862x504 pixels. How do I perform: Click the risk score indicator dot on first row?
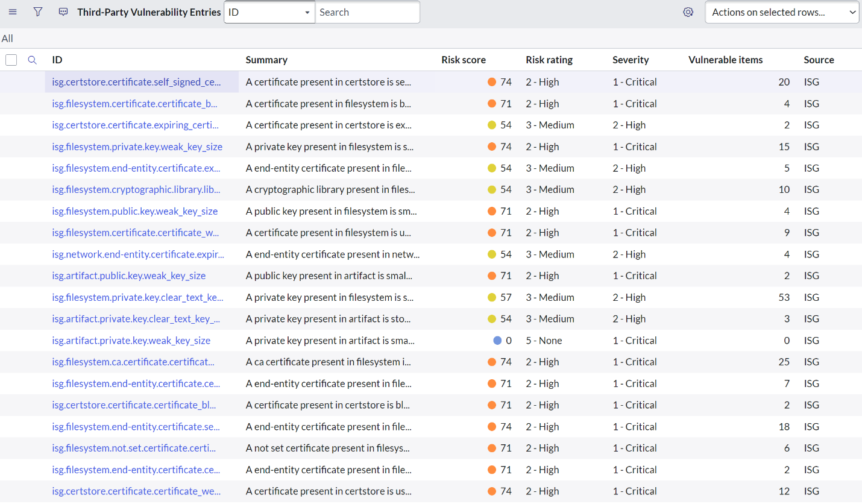[494, 82]
